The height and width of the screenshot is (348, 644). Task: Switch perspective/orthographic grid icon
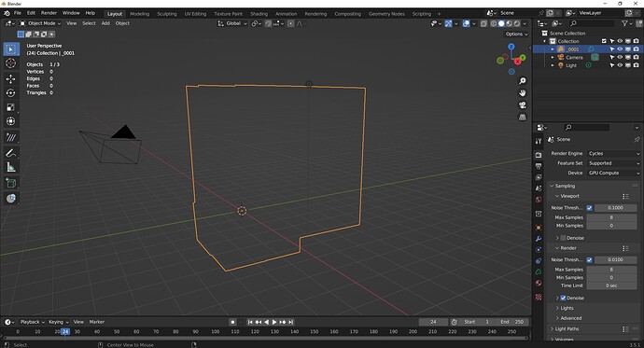(x=523, y=117)
